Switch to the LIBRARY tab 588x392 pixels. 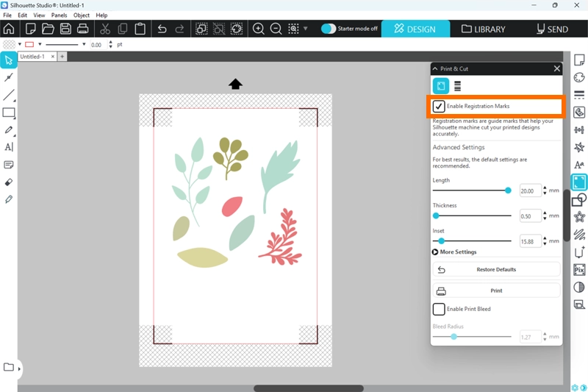pyautogui.click(x=483, y=29)
